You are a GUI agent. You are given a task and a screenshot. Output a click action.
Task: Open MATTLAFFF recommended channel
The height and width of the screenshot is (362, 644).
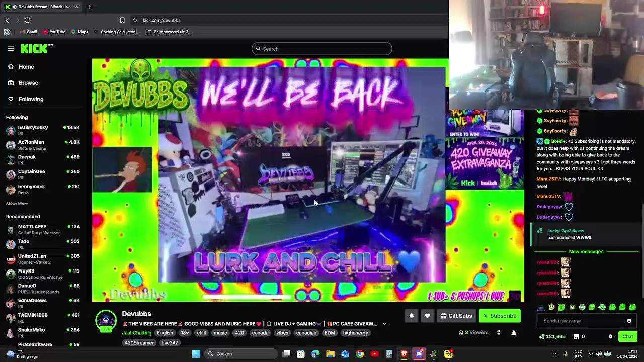point(44,229)
